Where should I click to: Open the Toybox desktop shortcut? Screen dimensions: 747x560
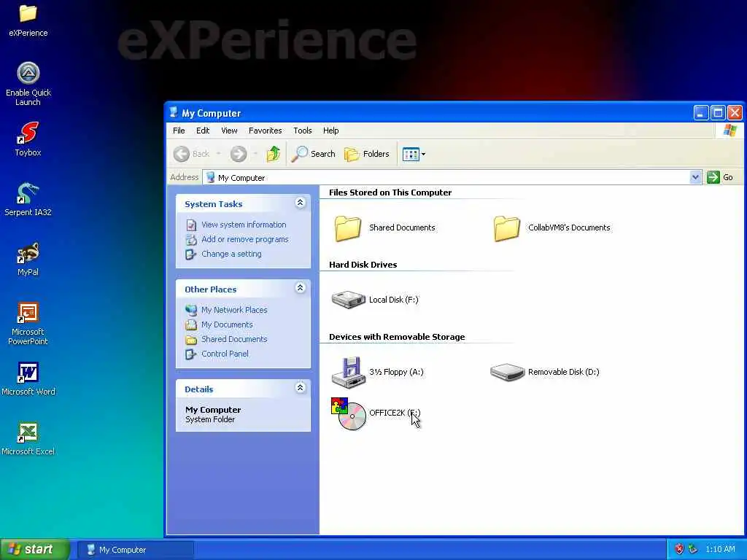click(28, 139)
